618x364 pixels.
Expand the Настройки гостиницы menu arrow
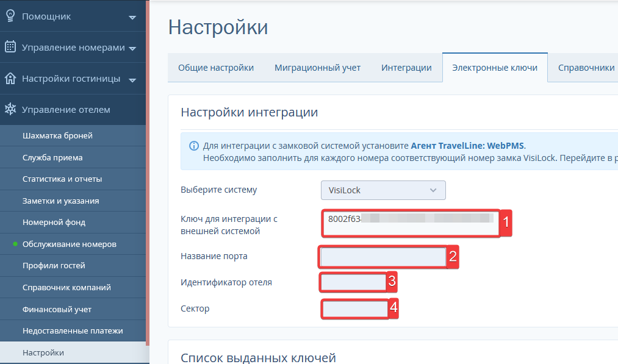click(132, 80)
